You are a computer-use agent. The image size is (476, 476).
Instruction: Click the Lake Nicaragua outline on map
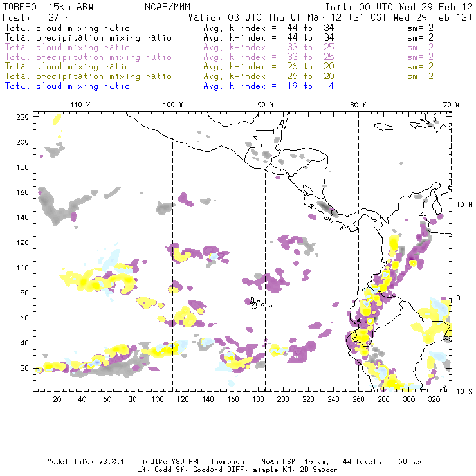[308, 190]
